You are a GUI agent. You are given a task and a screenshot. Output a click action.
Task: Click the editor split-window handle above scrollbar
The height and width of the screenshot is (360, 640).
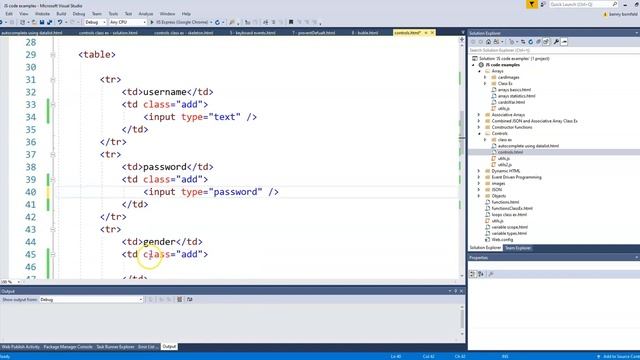(462, 40)
